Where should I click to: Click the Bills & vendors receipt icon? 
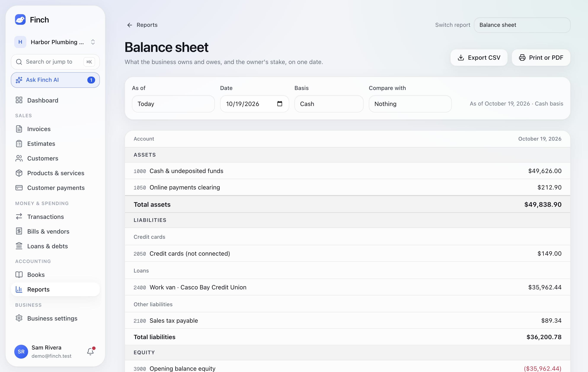point(19,231)
